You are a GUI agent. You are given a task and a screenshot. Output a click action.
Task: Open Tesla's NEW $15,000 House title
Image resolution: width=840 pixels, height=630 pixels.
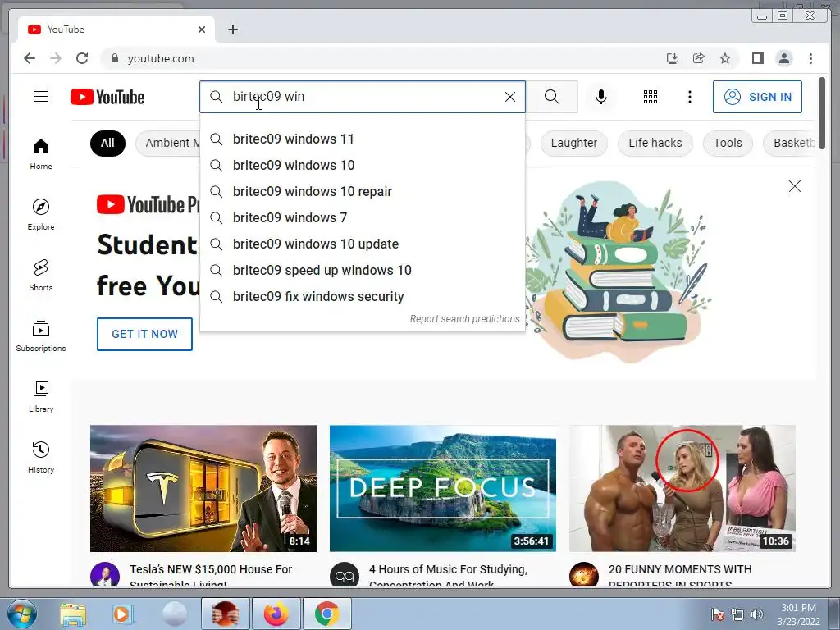(x=211, y=575)
